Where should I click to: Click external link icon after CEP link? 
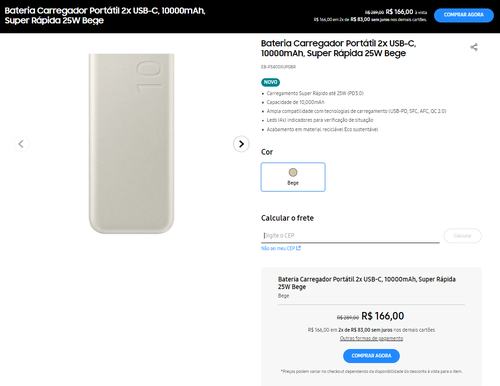[299, 248]
